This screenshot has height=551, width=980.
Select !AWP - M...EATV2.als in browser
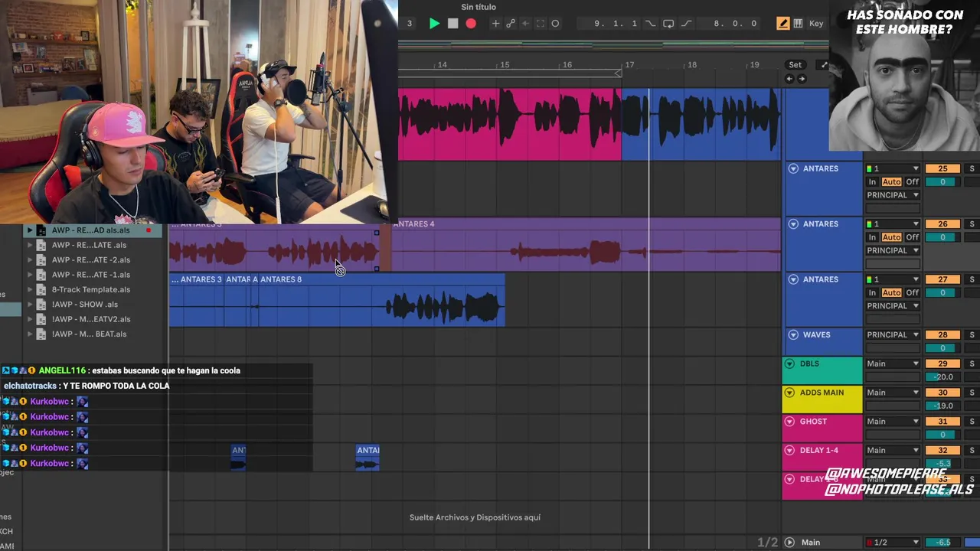(91, 319)
